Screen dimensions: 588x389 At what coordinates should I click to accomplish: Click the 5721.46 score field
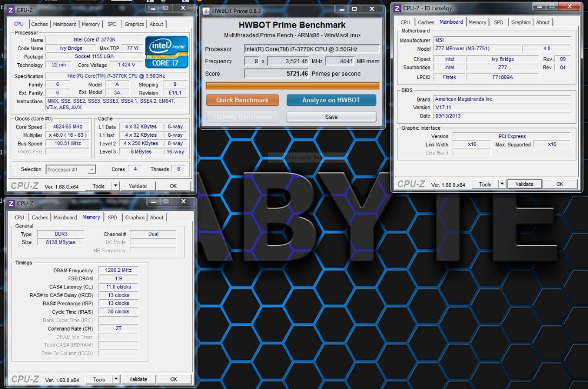[276, 74]
